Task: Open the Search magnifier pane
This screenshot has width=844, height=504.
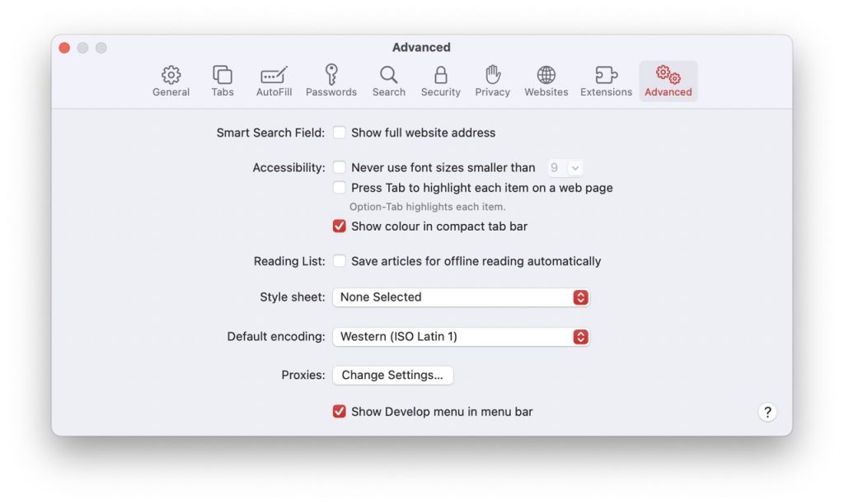Action: [389, 82]
